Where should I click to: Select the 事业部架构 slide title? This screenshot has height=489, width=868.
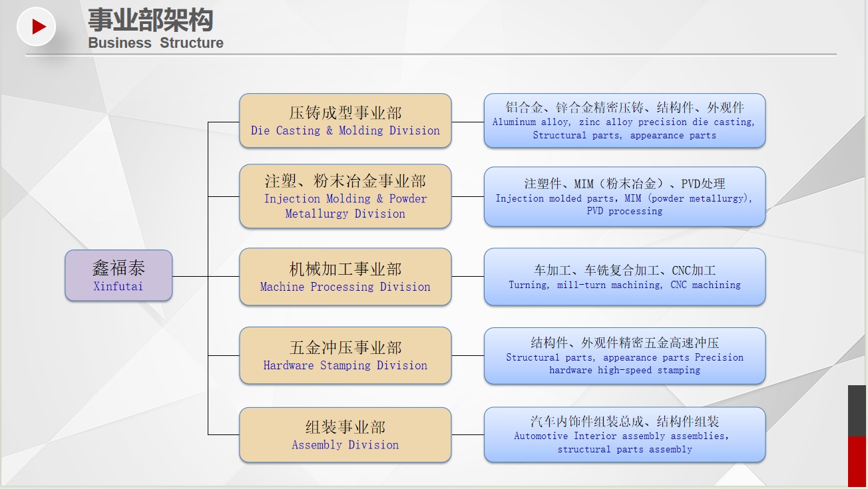(x=150, y=20)
